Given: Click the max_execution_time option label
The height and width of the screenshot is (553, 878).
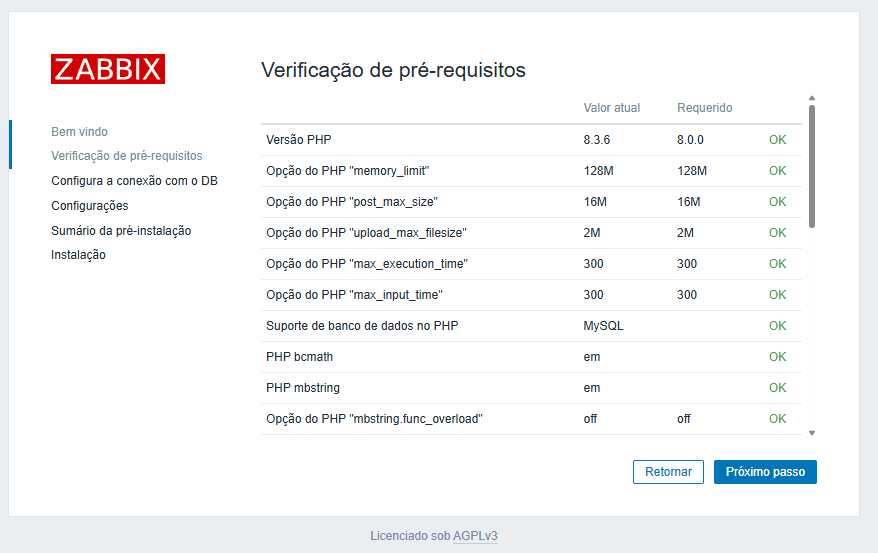Looking at the screenshot, I should tap(367, 264).
